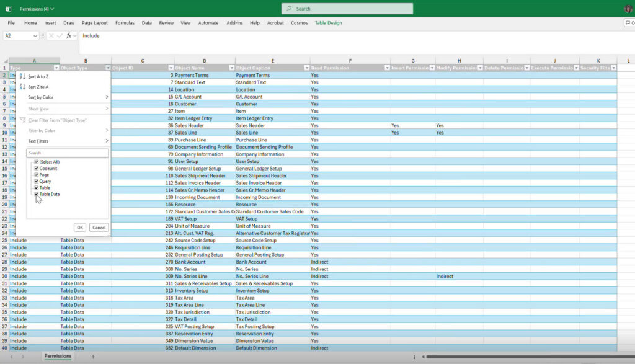Uncheck the Query filter checkbox

coord(37,182)
